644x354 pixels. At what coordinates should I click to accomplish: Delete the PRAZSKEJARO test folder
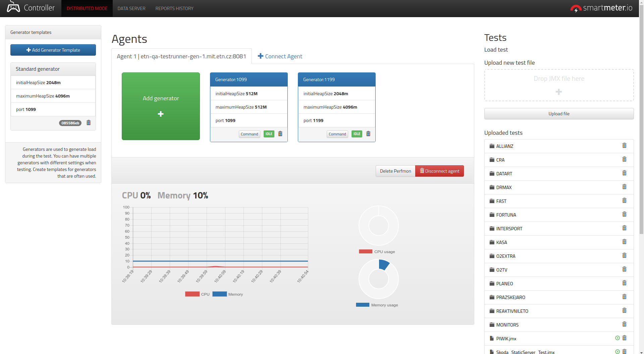(624, 297)
